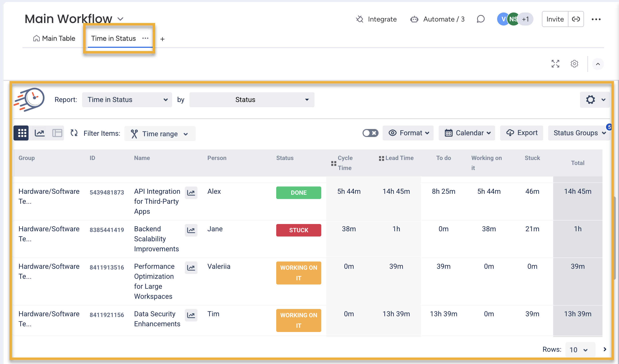This screenshot has height=364, width=619.
Task: Click the Export button
Action: coord(522,133)
